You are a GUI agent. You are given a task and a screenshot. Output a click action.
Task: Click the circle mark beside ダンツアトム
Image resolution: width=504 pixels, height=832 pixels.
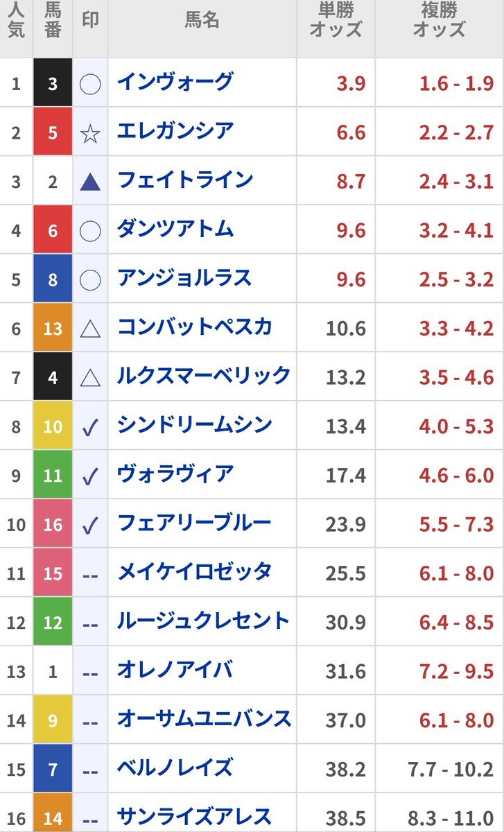(x=90, y=230)
